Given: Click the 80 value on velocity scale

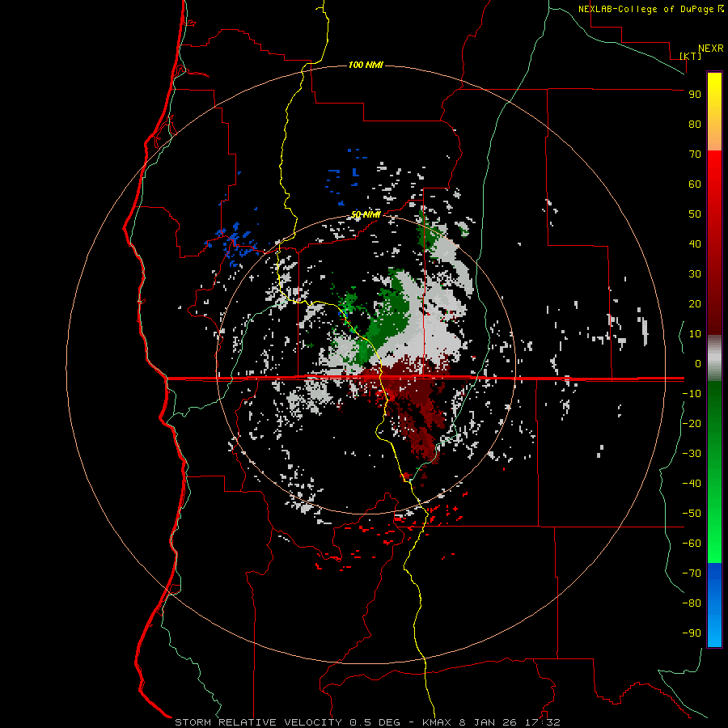Looking at the screenshot, I should pos(695,125).
